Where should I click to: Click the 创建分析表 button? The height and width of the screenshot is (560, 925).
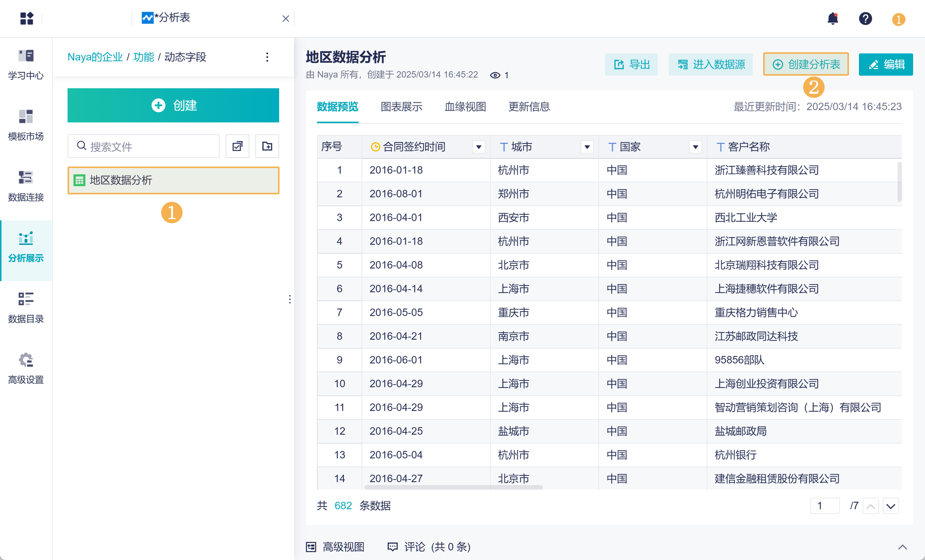coord(805,65)
